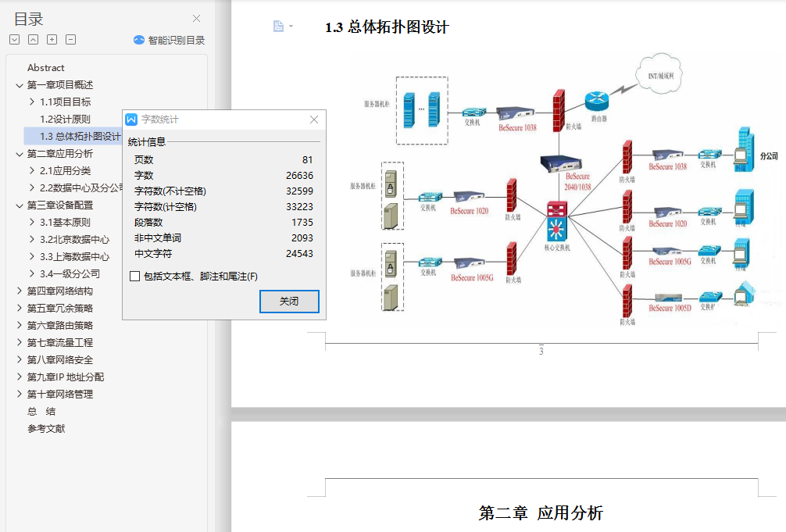Close the 目录 outline panel

197,19
